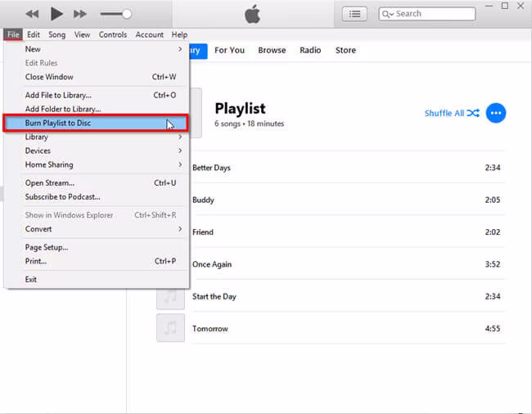The width and height of the screenshot is (532, 414).
Task: Open the View menu
Action: 82,34
